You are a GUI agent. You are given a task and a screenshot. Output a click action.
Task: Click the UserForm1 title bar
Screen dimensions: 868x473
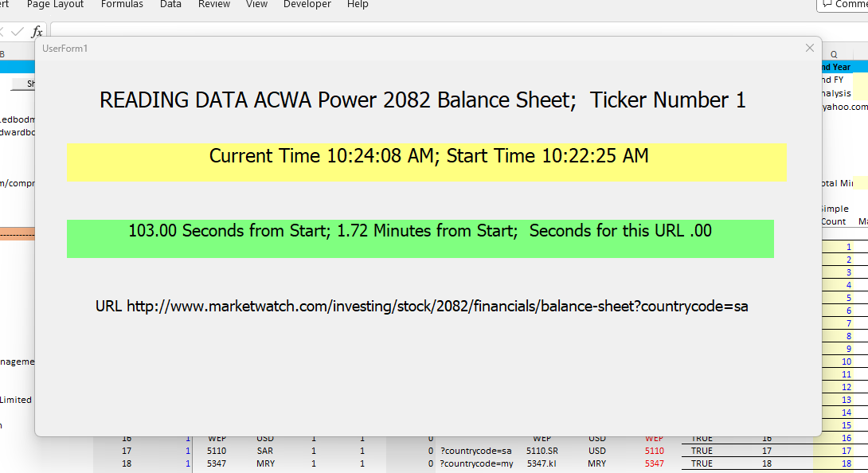click(x=398, y=48)
